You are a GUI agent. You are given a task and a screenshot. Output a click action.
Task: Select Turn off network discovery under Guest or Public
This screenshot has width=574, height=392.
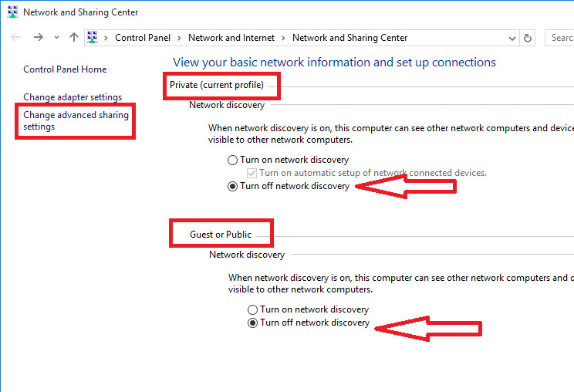(309, 323)
